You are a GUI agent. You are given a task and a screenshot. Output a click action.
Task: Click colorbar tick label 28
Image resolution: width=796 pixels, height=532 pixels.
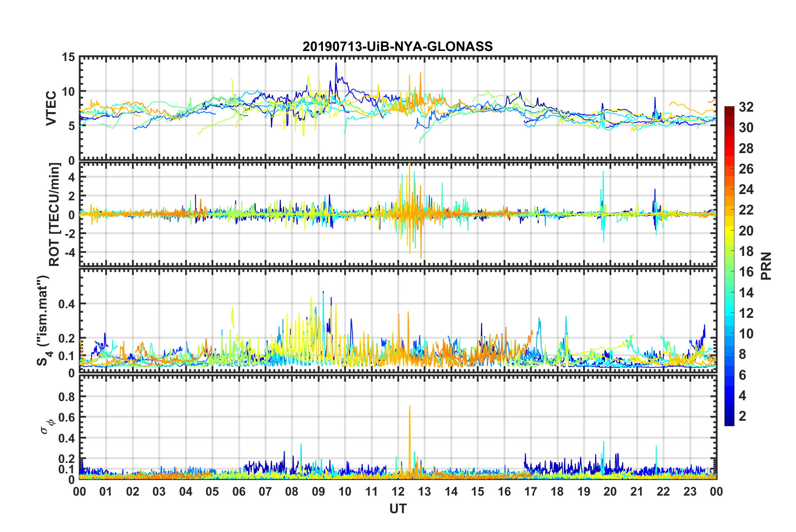[x=746, y=148]
